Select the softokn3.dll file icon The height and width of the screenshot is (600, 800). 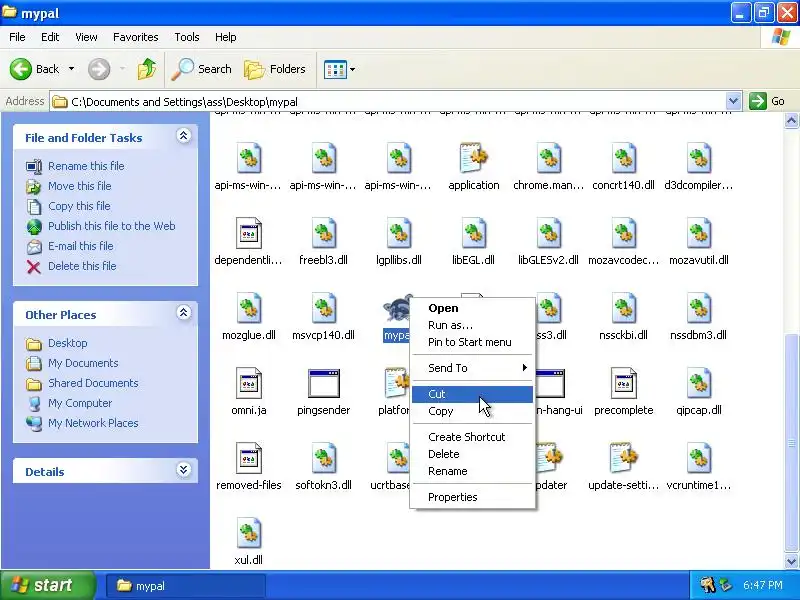[323, 459]
